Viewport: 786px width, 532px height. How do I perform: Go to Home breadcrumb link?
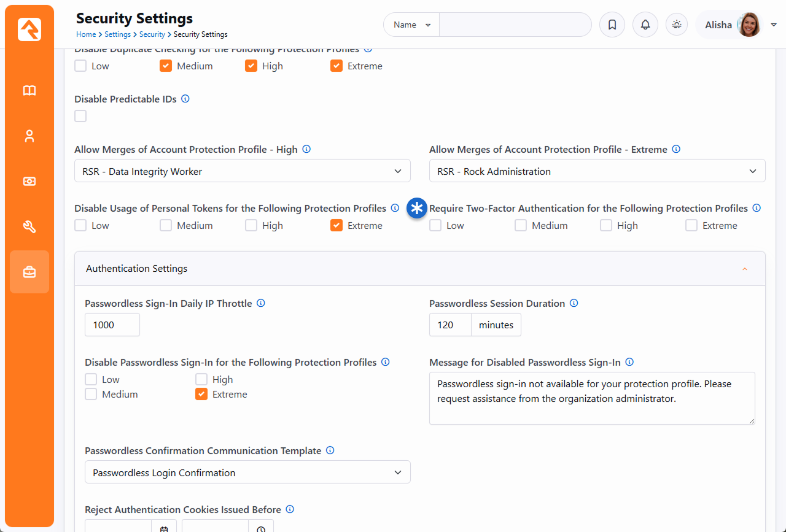click(x=86, y=34)
